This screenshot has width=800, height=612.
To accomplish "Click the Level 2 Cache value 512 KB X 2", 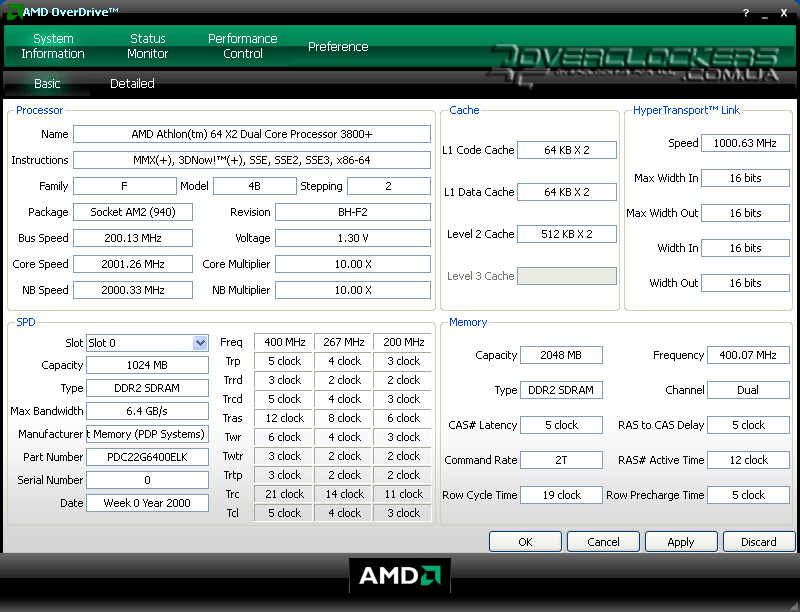I will 567,234.
